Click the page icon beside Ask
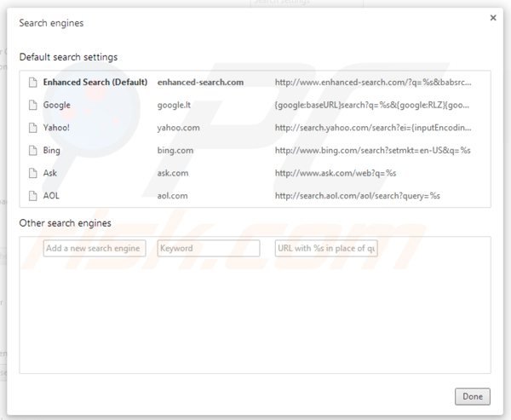The height and width of the screenshot is (420, 511). (x=32, y=173)
